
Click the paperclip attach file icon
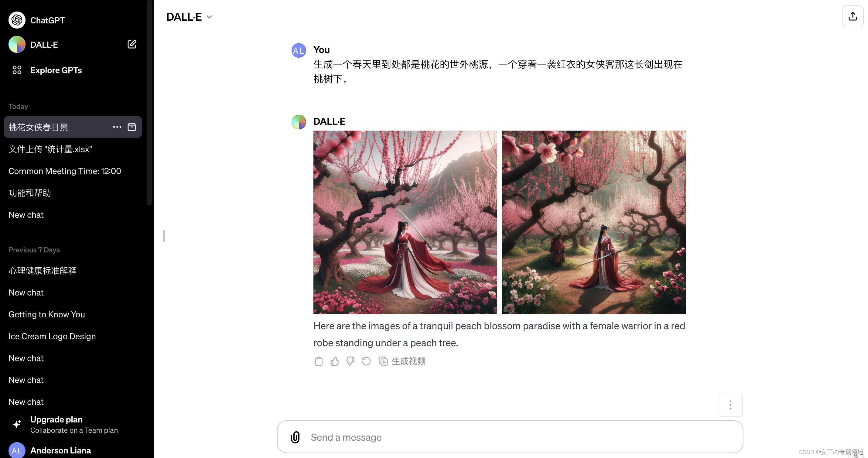click(x=295, y=437)
